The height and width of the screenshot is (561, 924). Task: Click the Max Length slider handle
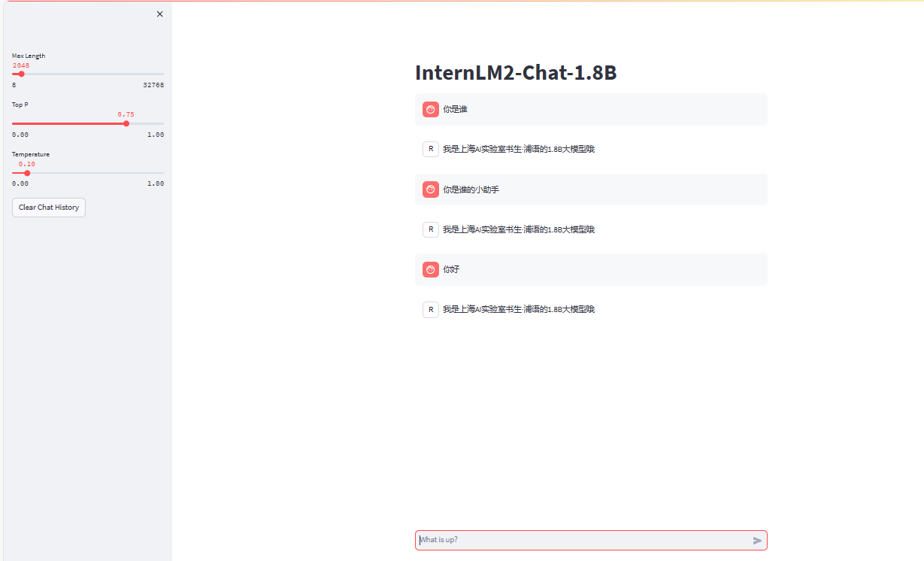tap(21, 74)
